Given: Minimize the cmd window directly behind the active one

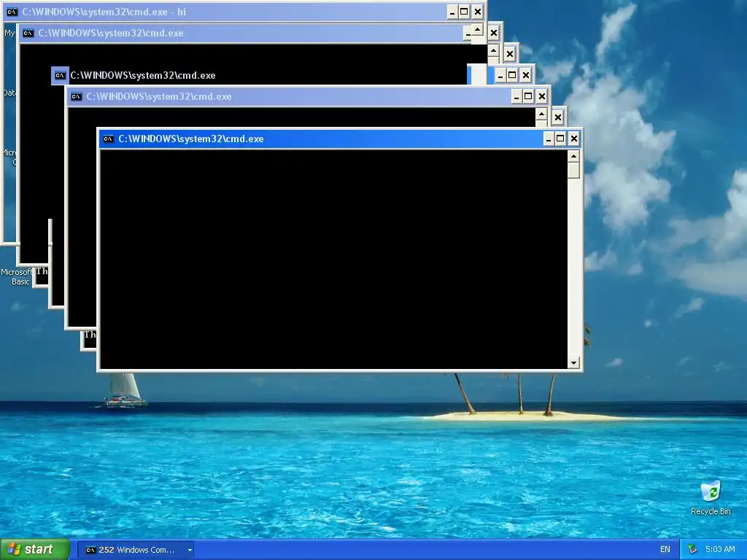Looking at the screenshot, I should click(516, 97).
